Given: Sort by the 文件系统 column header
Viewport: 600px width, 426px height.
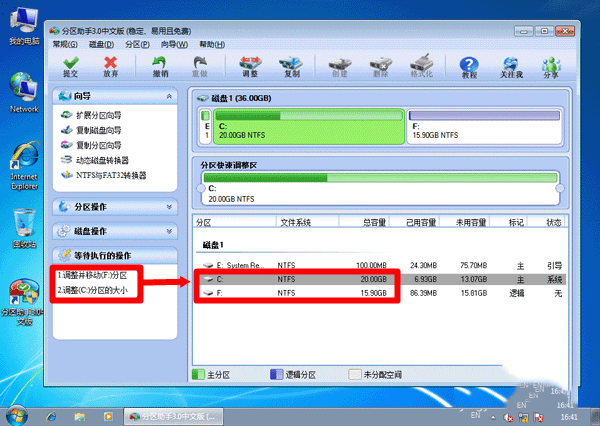Looking at the screenshot, I should pos(307,222).
